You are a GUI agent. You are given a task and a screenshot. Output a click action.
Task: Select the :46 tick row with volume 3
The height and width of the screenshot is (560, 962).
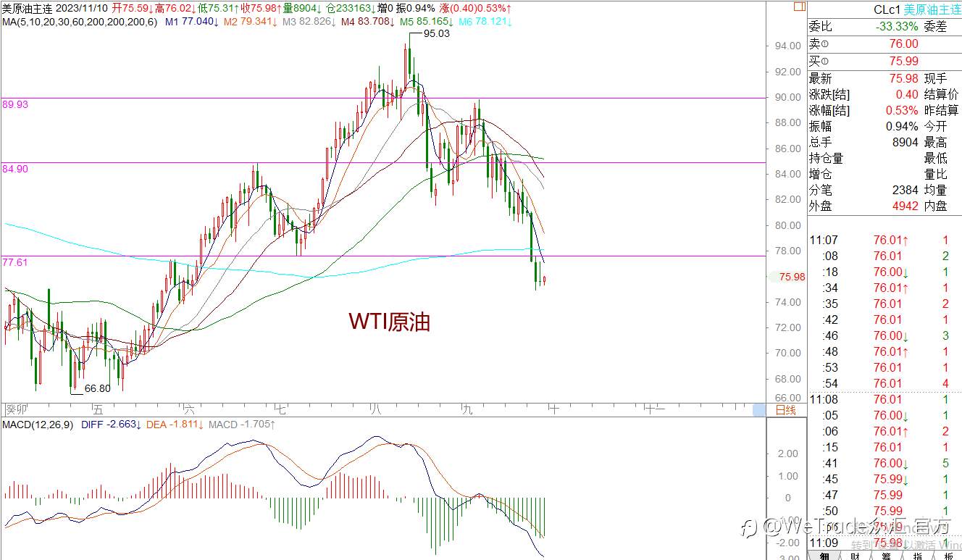pyautogui.click(x=885, y=335)
